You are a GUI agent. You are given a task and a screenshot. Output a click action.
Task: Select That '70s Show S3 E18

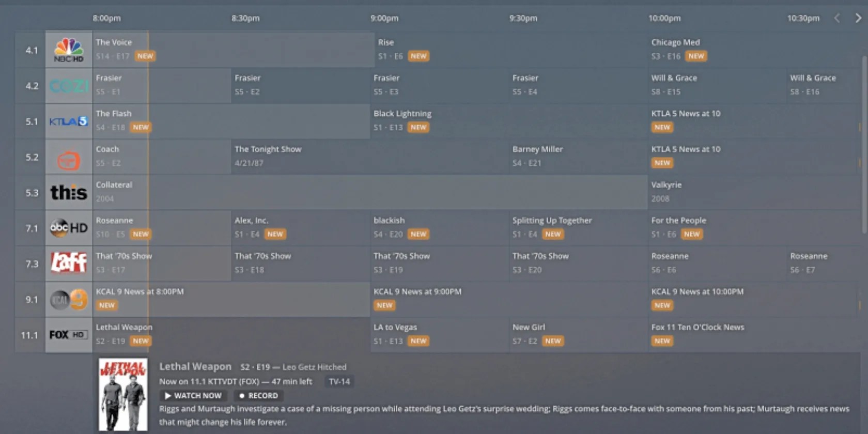(x=301, y=263)
